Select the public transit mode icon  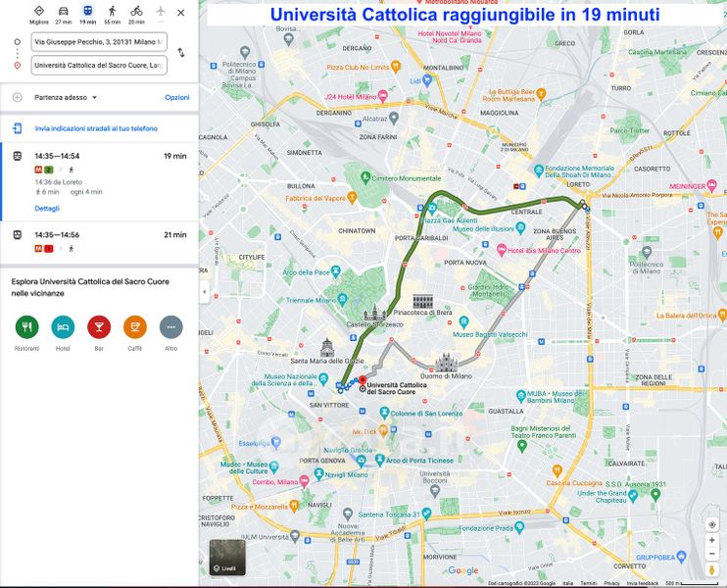[x=87, y=11]
